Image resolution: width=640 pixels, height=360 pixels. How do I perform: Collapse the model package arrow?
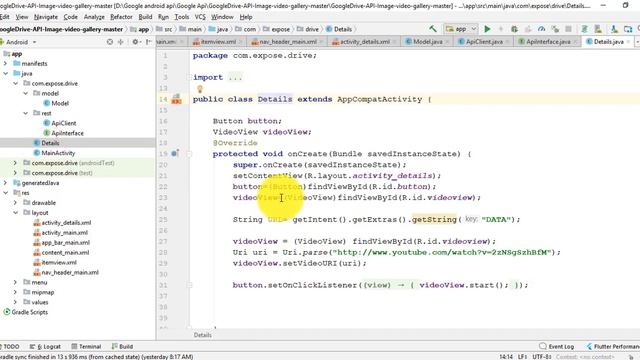coord(26,93)
